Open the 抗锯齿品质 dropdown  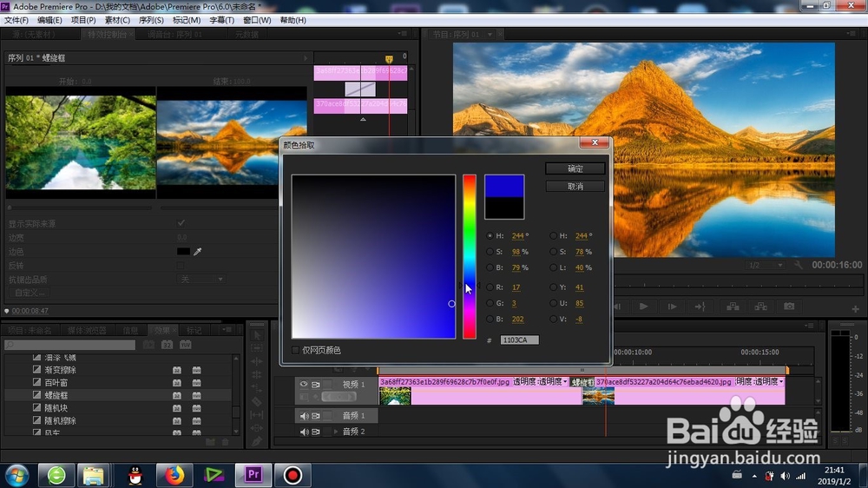point(201,280)
